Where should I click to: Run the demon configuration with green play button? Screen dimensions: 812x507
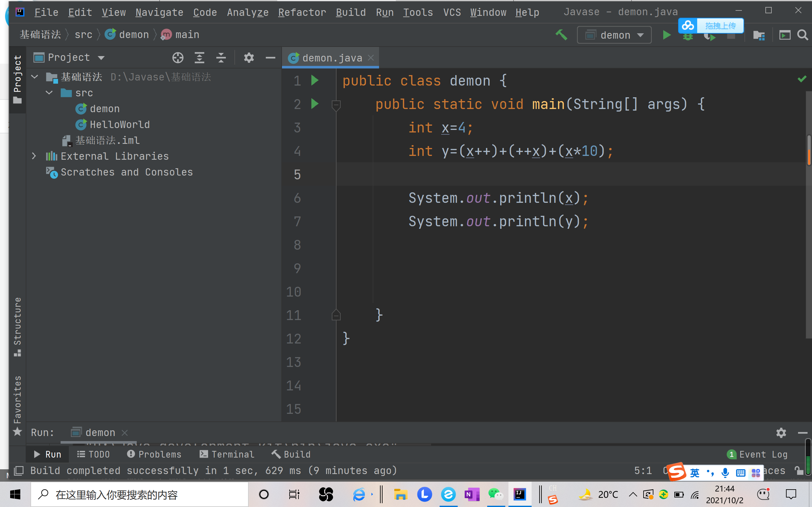pos(666,35)
